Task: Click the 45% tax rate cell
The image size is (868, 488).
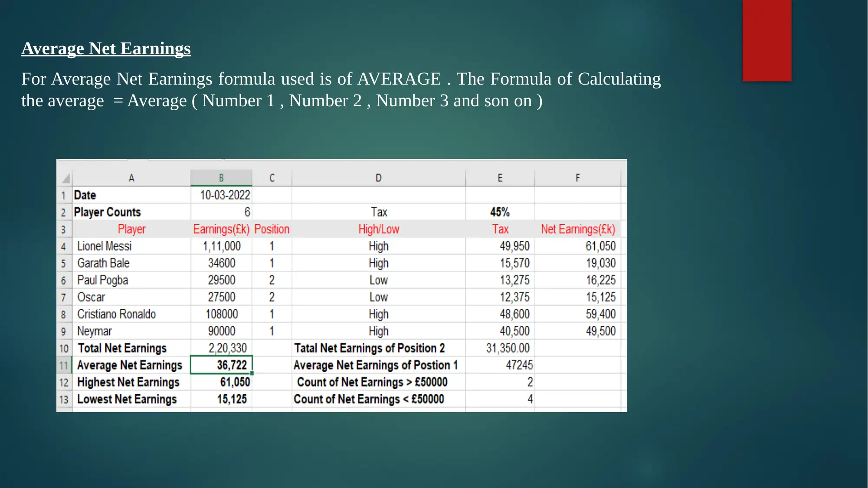Action: click(x=500, y=212)
